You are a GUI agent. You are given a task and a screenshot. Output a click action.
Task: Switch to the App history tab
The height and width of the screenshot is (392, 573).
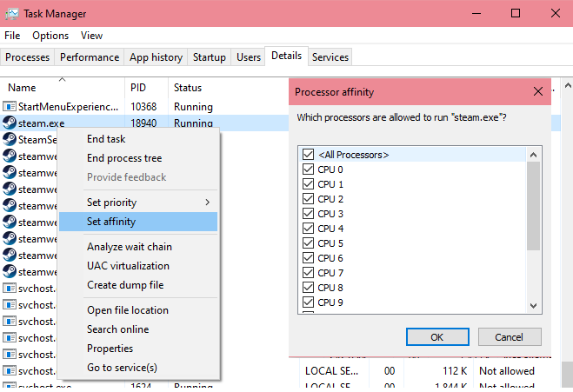click(x=156, y=57)
